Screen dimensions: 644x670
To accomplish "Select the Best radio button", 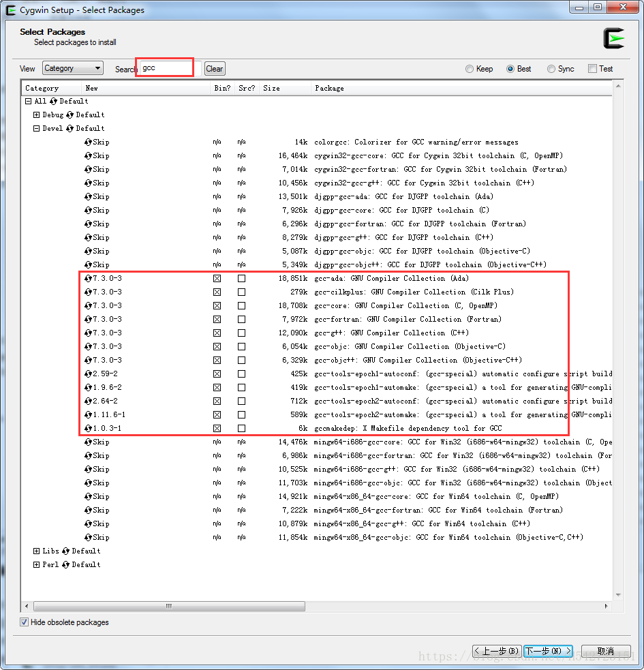I will click(x=510, y=69).
